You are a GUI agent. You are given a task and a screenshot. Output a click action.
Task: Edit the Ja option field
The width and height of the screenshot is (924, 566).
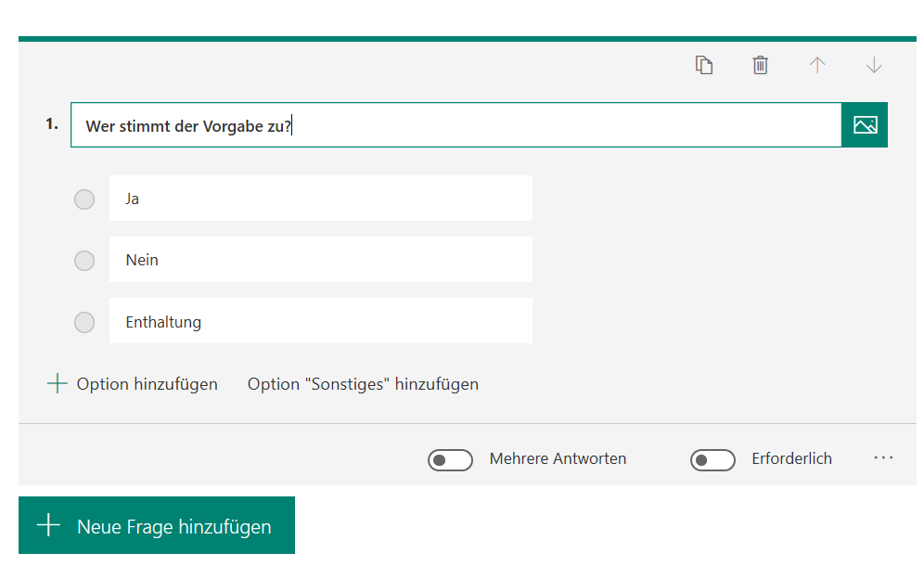pyautogui.click(x=321, y=199)
